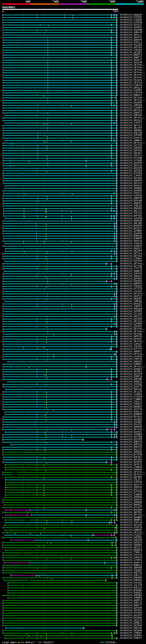This screenshot has width=146, height=644.
Task: Open hit UniRef100_P25387
Action: tap(131, 17)
